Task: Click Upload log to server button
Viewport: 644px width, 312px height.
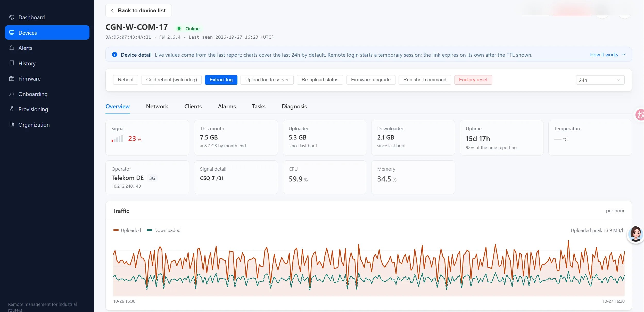Action: 267,80
